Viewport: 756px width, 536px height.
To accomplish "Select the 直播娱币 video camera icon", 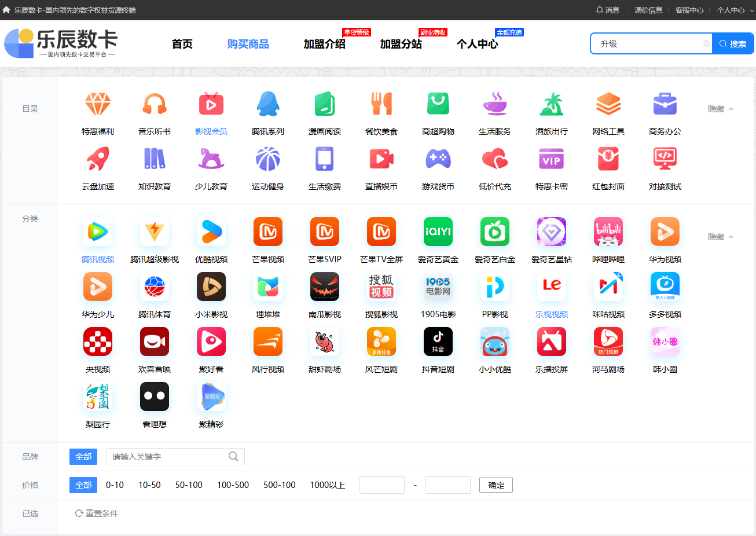I will 381,159.
